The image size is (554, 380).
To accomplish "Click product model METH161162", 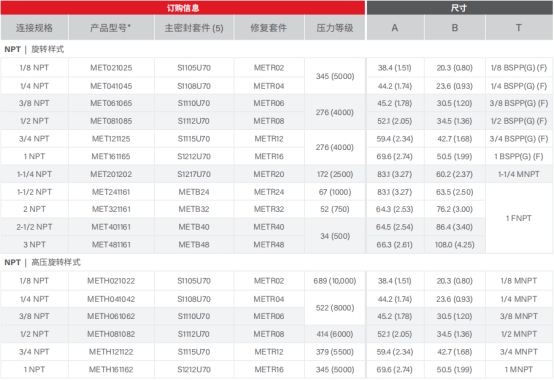I will (x=111, y=369).
